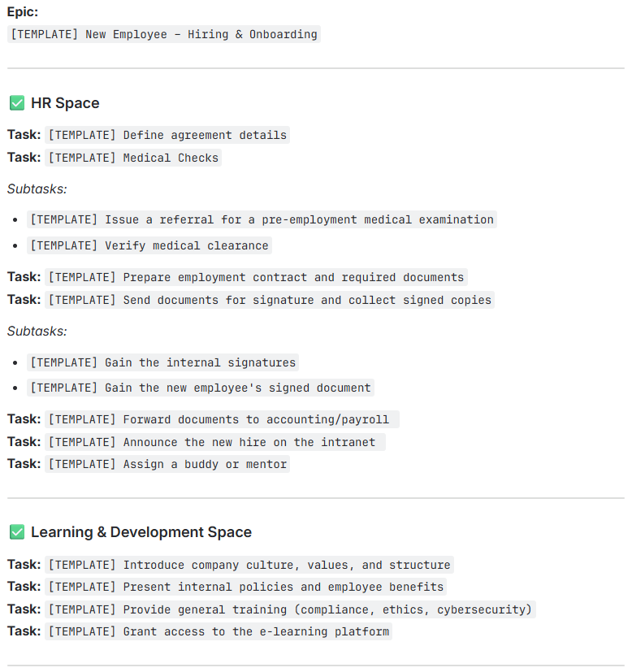
Task: Click the green checkmark beside Learning & Development Space
Action: coord(17,532)
